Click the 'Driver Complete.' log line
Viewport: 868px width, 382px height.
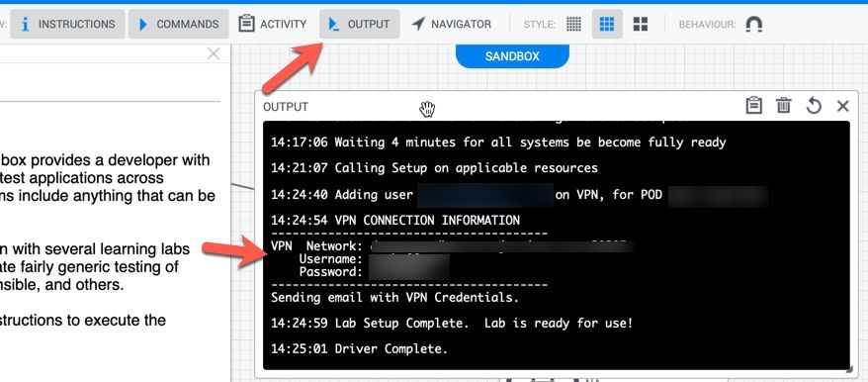(359, 348)
